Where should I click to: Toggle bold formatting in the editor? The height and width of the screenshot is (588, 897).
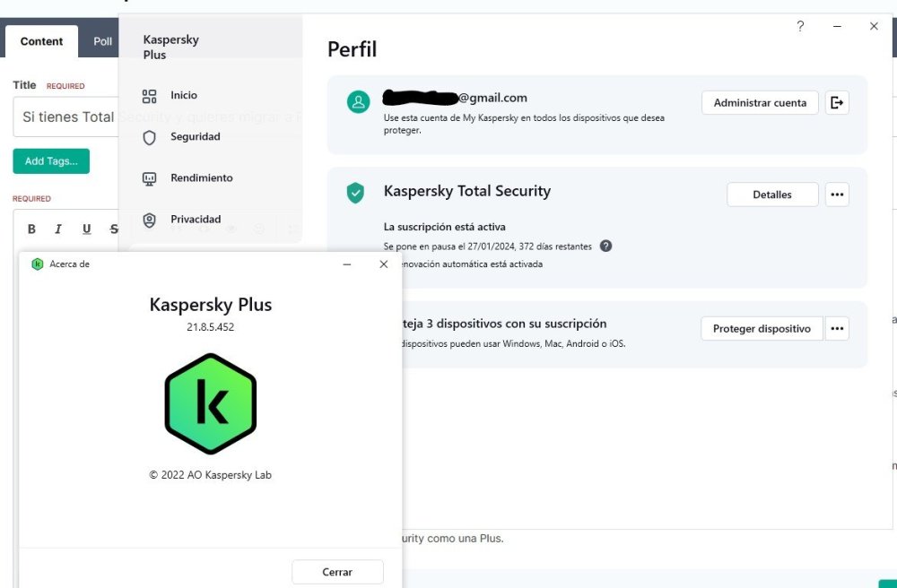(x=32, y=229)
